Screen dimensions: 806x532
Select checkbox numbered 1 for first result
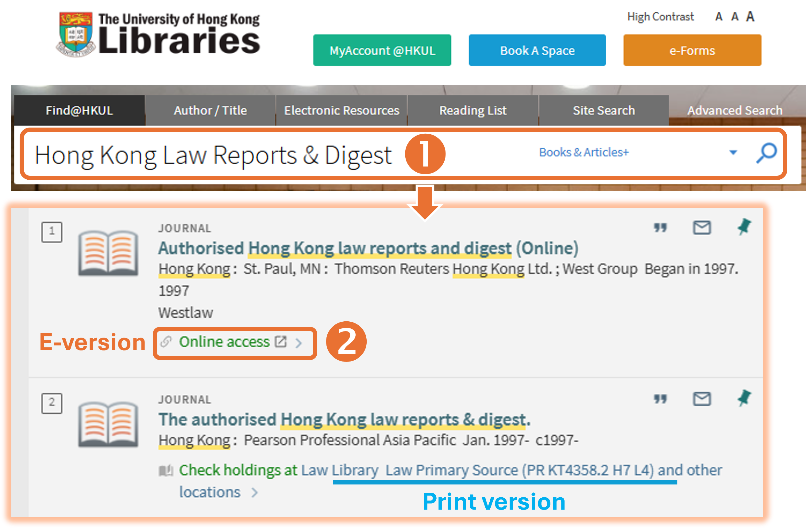click(52, 232)
